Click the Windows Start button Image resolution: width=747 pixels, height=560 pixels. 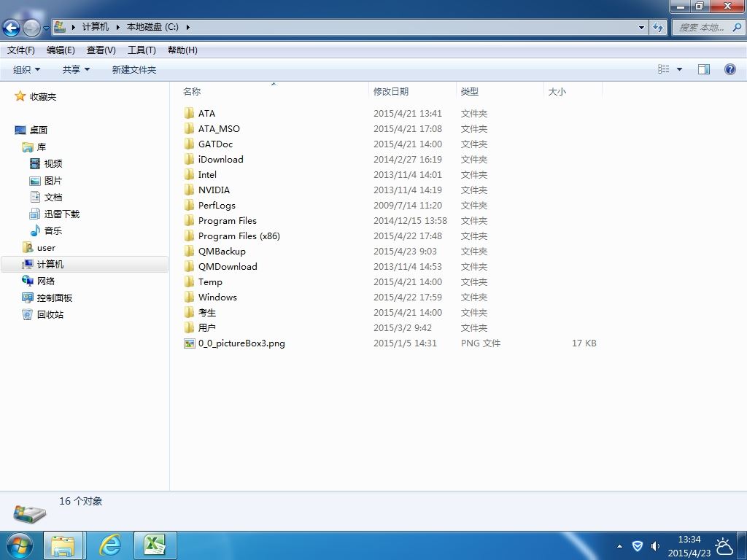pos(19,545)
